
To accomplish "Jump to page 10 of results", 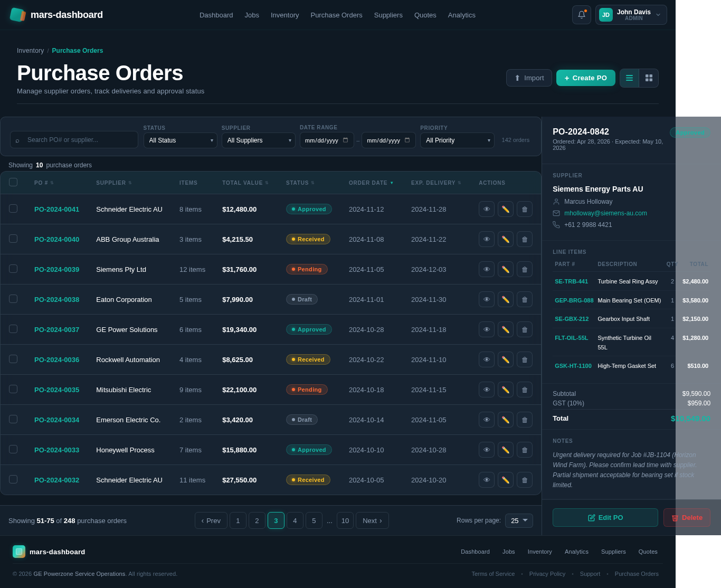I will (345, 520).
